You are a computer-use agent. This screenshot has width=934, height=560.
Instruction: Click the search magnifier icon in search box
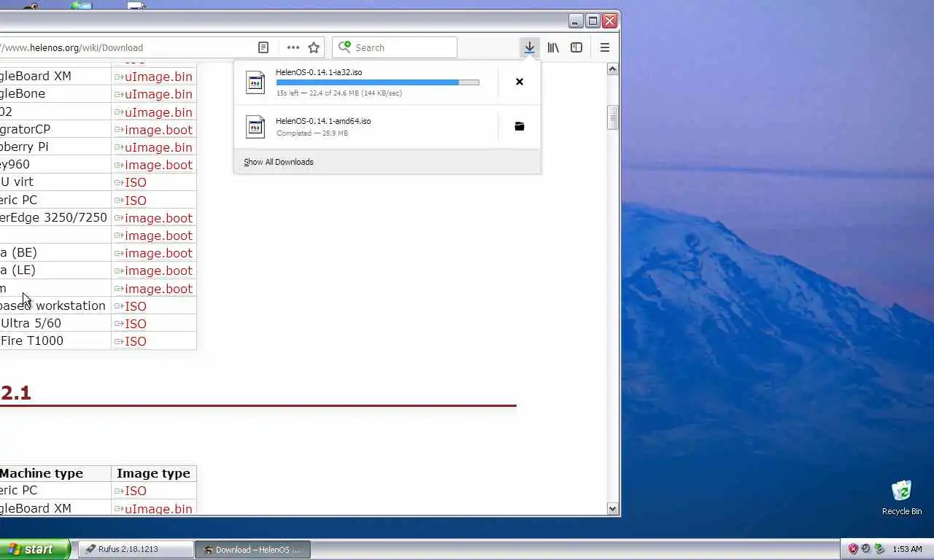[x=344, y=47]
